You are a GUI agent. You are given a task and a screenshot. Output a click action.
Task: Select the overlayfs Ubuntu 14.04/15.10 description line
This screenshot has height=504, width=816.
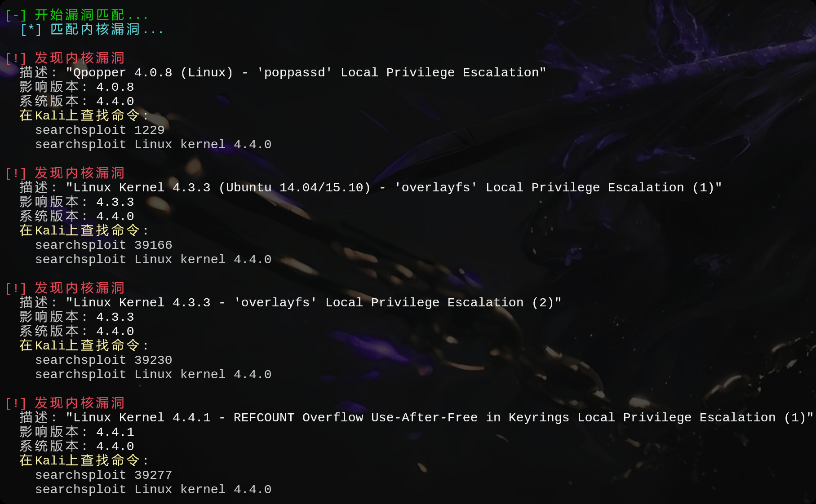tap(370, 187)
